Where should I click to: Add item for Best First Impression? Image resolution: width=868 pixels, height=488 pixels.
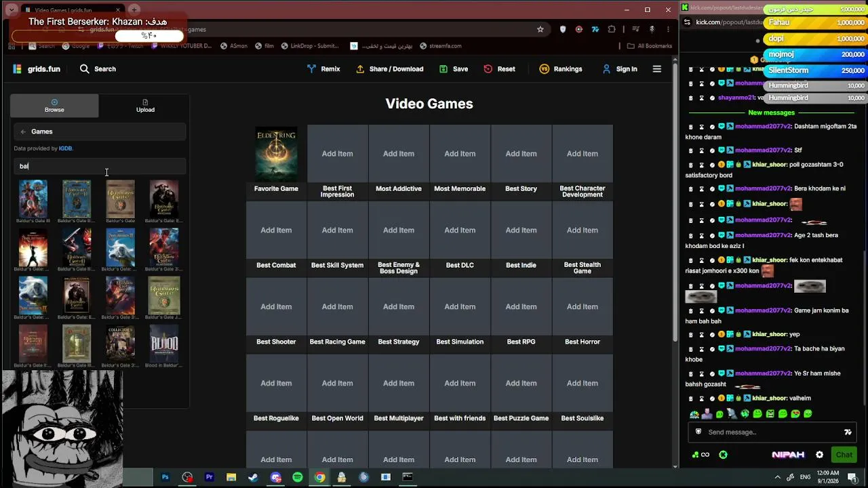click(337, 154)
